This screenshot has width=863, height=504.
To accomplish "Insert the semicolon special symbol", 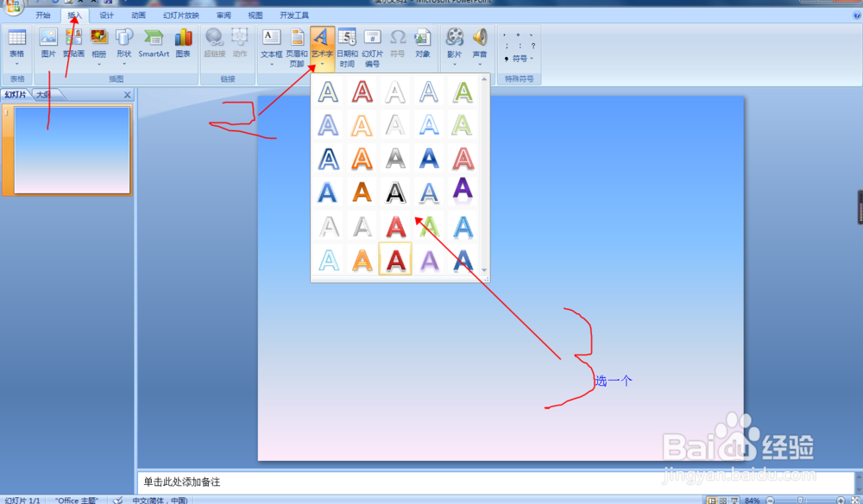I will [507, 47].
